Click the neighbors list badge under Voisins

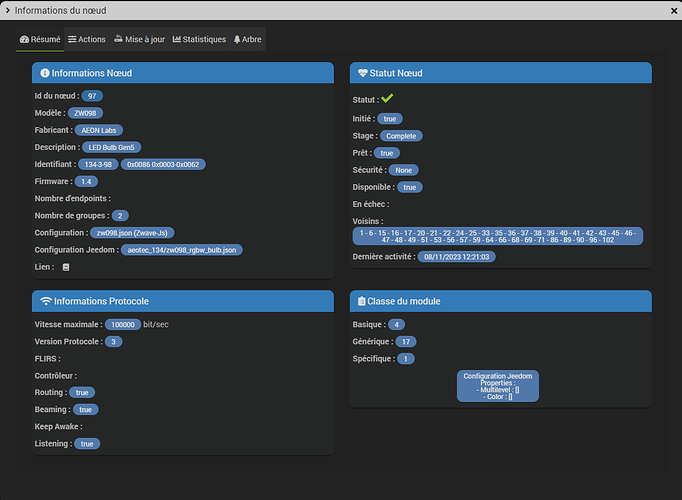click(x=498, y=236)
